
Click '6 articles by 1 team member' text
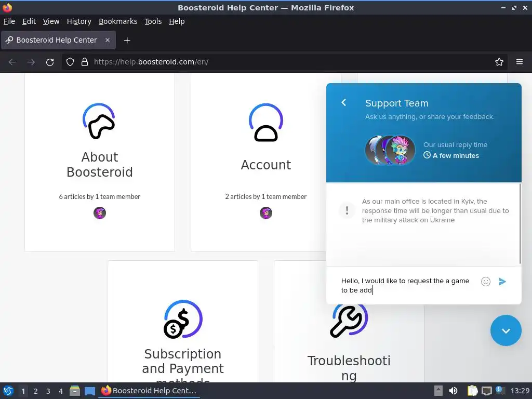(99, 196)
